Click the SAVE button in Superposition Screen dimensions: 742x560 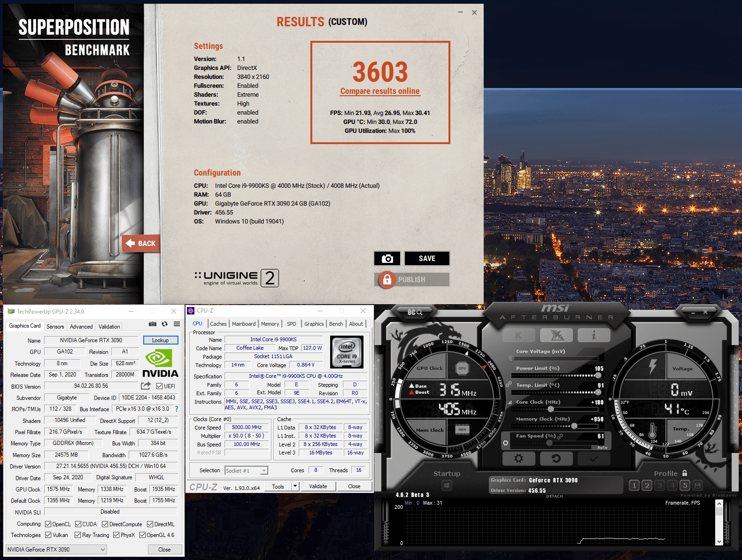click(x=427, y=258)
